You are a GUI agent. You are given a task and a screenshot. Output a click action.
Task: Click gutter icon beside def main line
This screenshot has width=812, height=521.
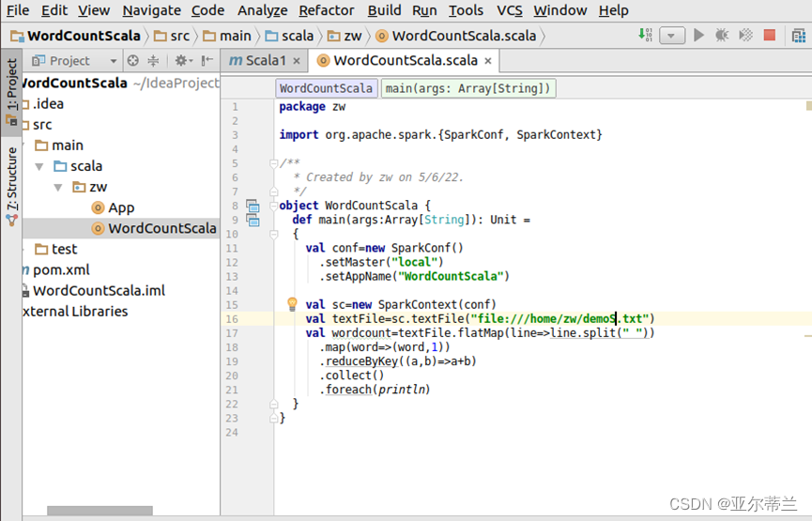(253, 220)
